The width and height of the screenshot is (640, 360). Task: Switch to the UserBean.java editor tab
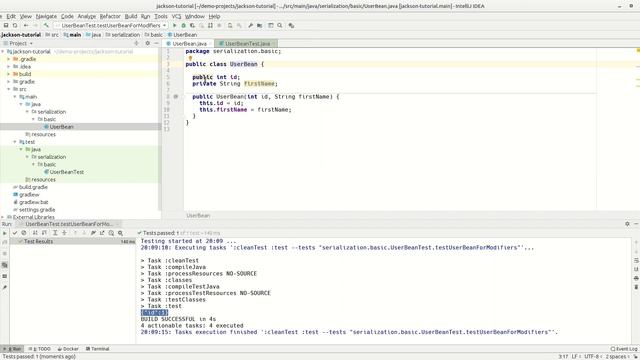pyautogui.click(x=189, y=43)
